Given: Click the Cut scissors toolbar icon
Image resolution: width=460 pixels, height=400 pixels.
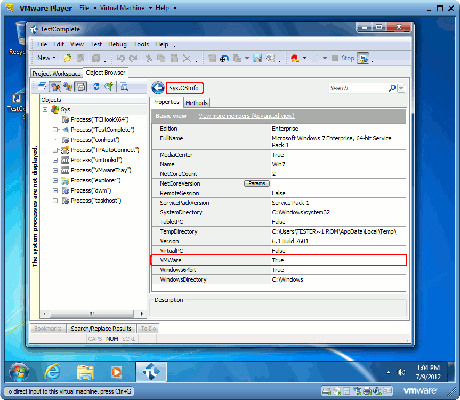Looking at the screenshot, I should [x=149, y=58].
